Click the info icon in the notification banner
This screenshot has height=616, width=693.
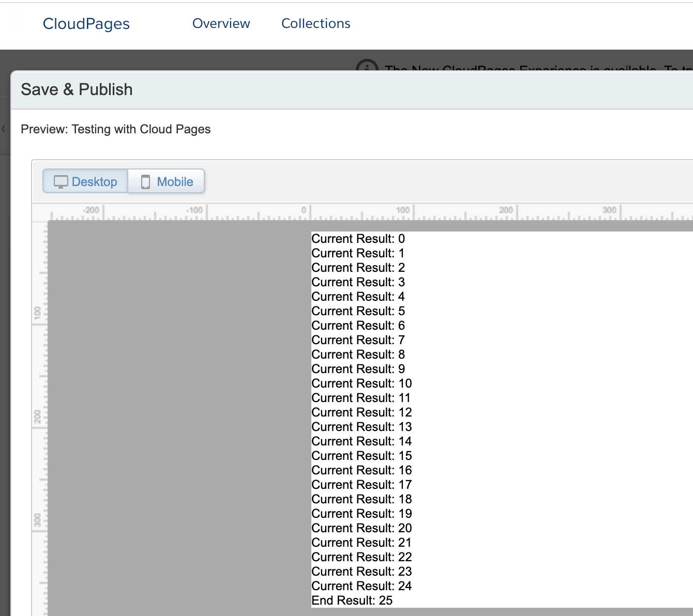click(367, 67)
